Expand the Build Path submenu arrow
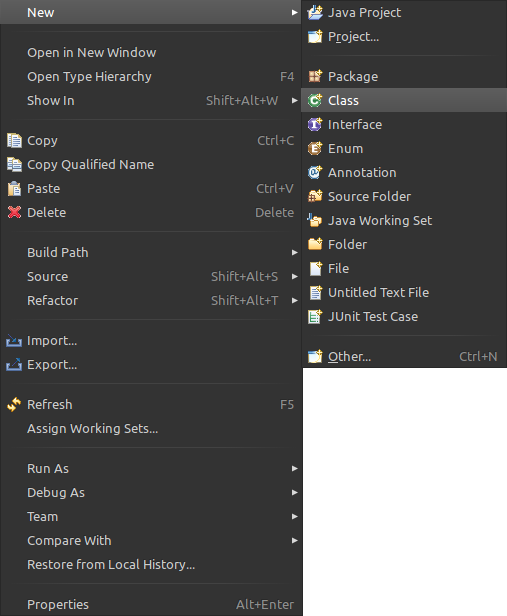Viewport: 507px width, 616px height. click(x=295, y=253)
